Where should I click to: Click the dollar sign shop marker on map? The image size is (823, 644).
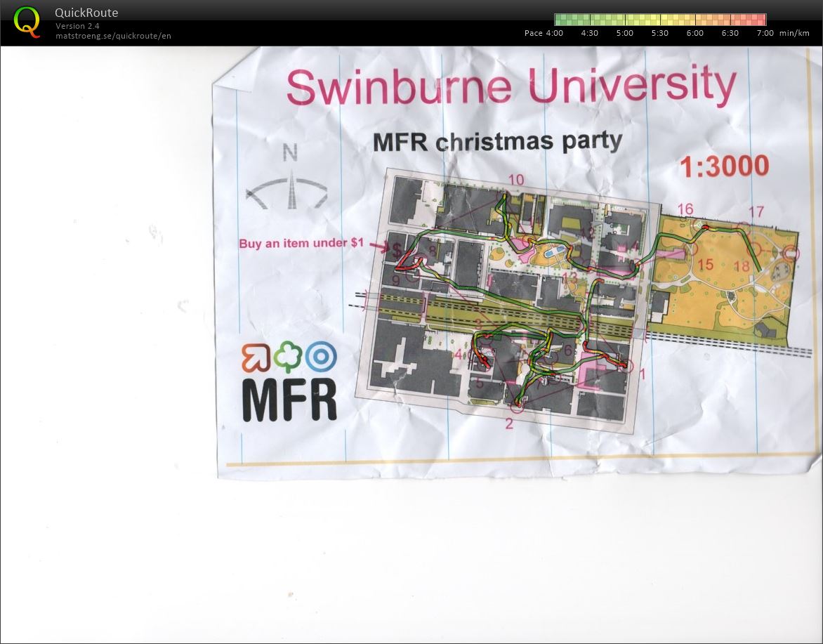click(397, 251)
